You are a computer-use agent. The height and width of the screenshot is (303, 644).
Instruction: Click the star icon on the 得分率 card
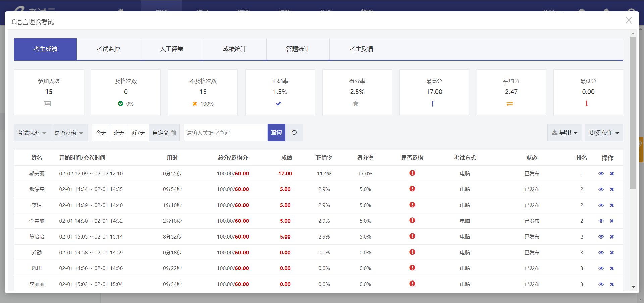[x=356, y=104]
